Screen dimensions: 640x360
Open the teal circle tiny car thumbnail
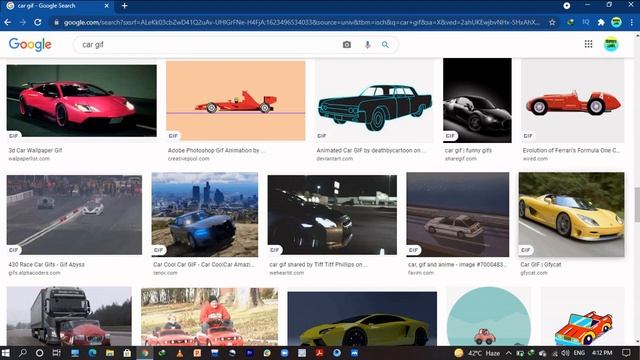click(489, 316)
